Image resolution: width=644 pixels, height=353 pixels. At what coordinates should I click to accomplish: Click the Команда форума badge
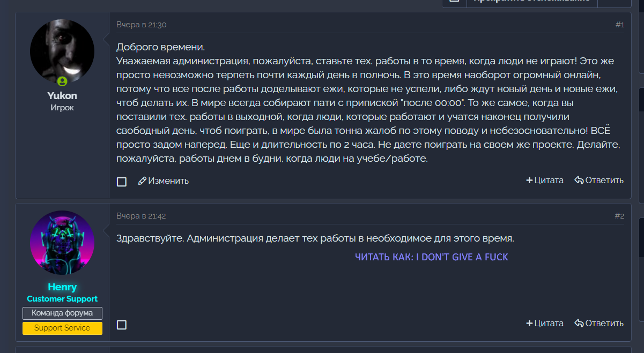point(62,313)
